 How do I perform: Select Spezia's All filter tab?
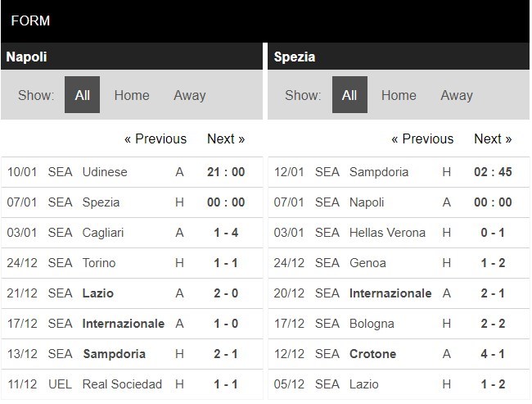click(349, 95)
